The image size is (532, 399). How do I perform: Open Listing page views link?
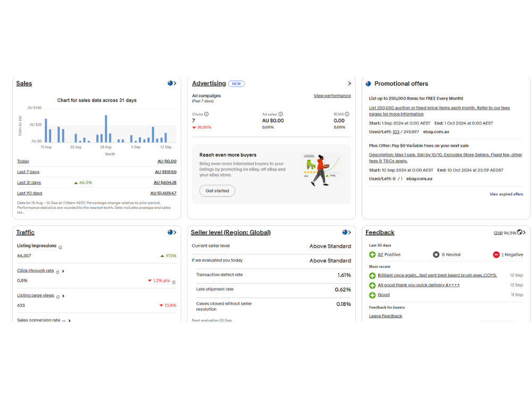point(35,295)
